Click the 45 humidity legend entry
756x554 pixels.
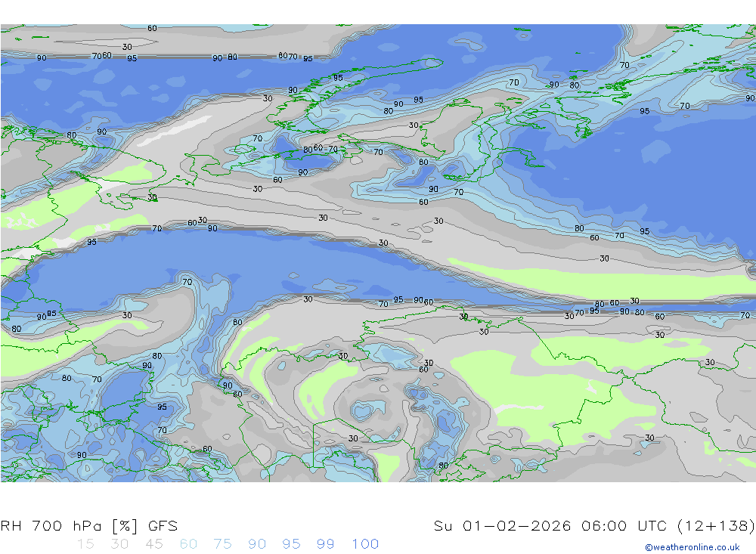[153, 544]
